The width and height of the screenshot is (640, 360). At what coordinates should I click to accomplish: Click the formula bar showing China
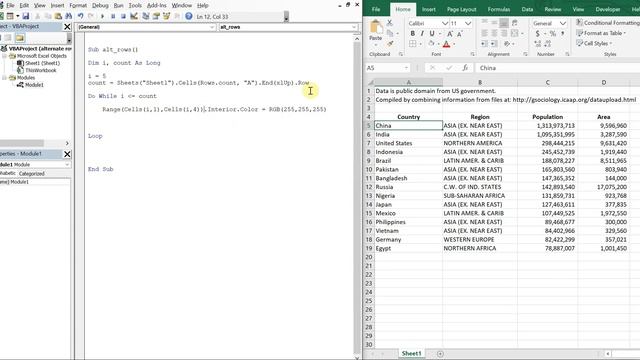[558, 68]
